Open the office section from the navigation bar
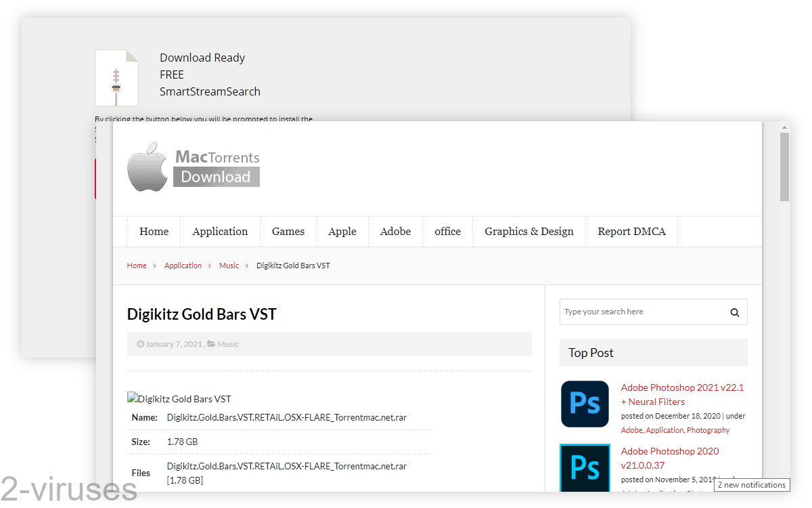Image resolution: width=812 pixels, height=508 pixels. [447, 231]
